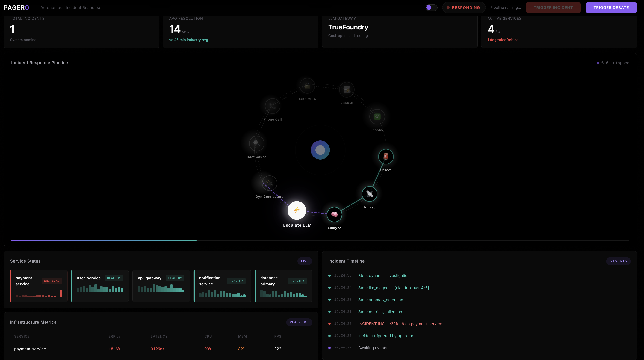644x360 pixels.
Task: Open the api-gateway service card
Action: click(161, 286)
